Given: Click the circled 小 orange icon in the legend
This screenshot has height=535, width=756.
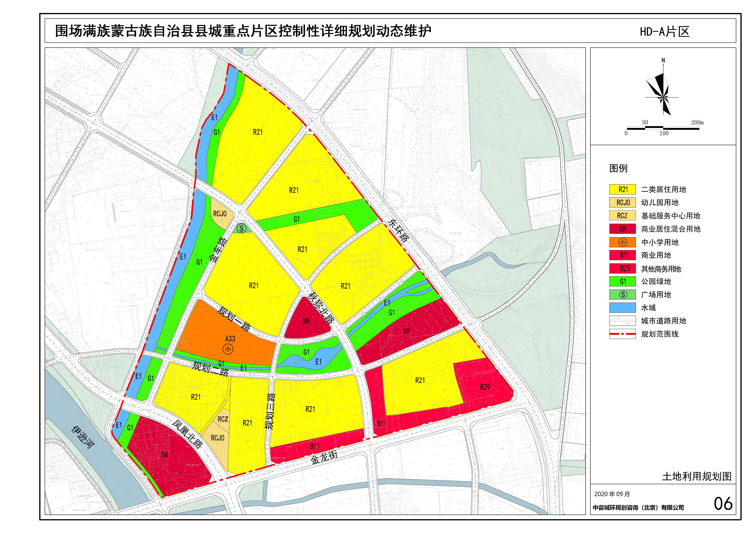Looking at the screenshot, I should [x=623, y=242].
